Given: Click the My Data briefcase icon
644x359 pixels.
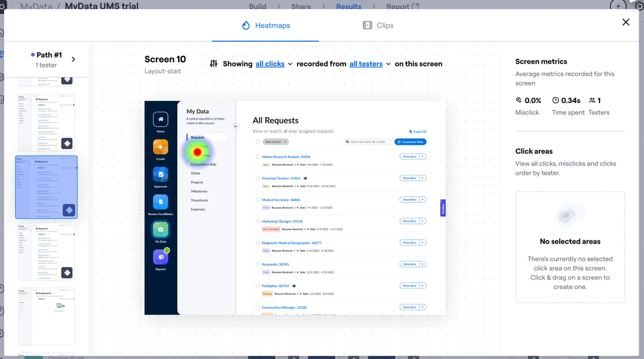Looking at the screenshot, I should click(160, 230).
